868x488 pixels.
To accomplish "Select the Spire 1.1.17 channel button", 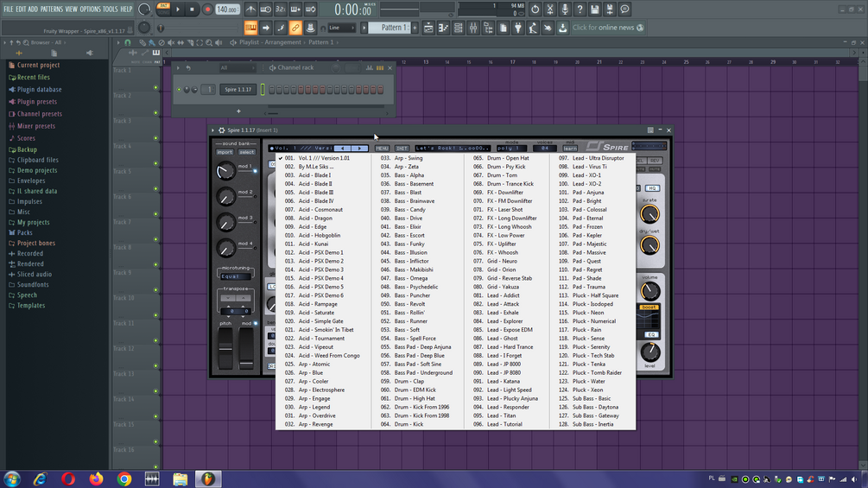I will (238, 90).
